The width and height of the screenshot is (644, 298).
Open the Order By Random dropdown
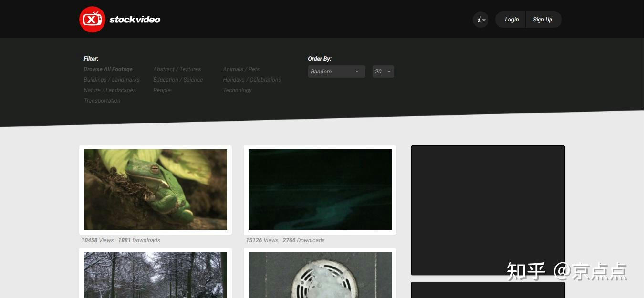(x=336, y=72)
